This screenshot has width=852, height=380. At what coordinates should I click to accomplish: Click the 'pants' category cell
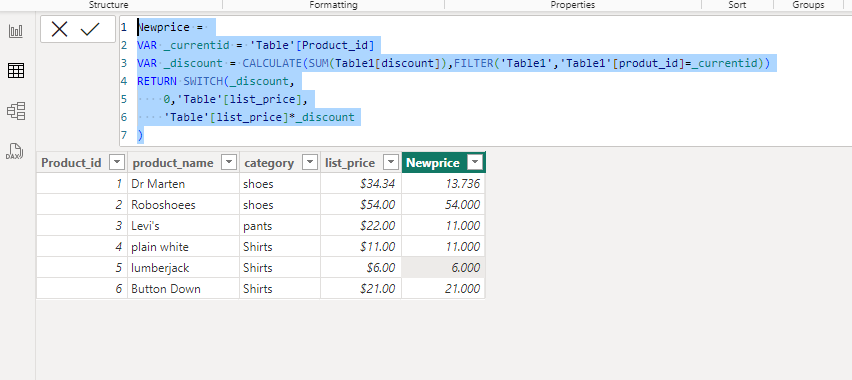click(x=280, y=226)
